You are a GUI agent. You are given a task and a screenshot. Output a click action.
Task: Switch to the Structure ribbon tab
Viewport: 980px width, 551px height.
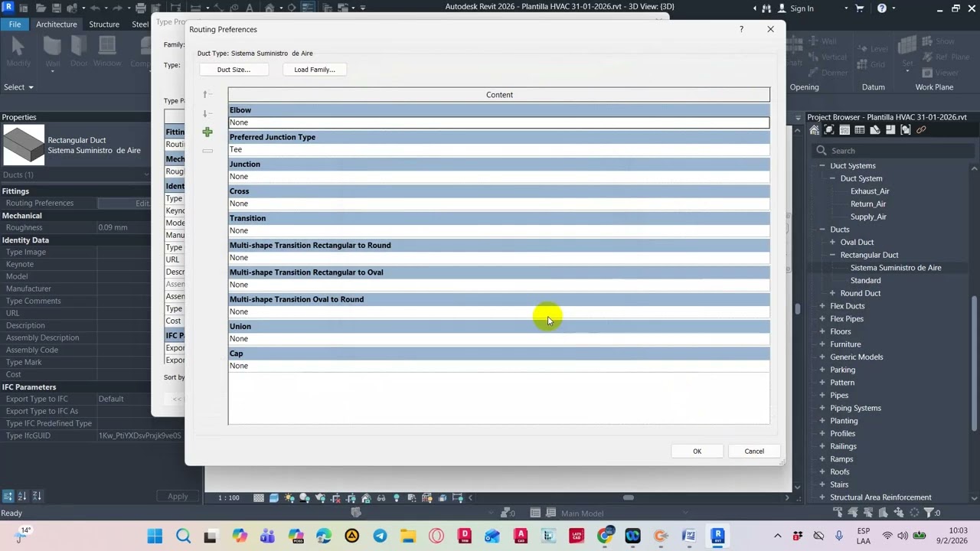pos(104,24)
